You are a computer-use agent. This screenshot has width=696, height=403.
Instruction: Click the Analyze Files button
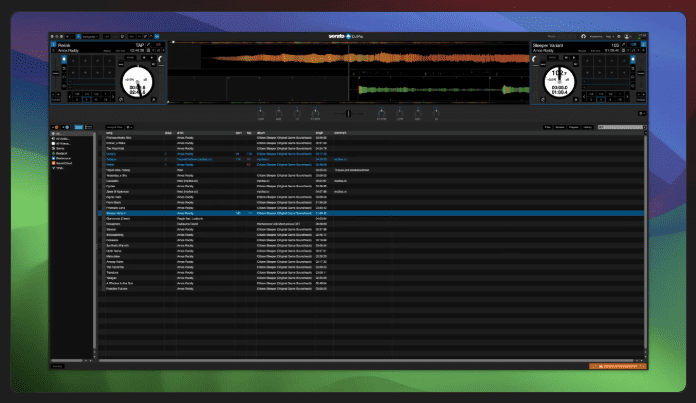click(x=115, y=127)
